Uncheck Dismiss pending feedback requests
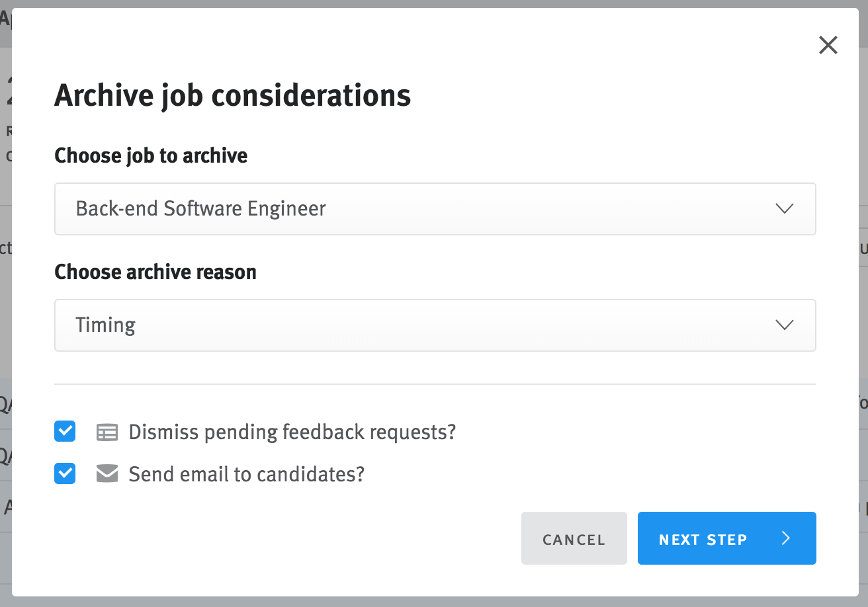Screen dimensions: 868x607 [64, 432]
